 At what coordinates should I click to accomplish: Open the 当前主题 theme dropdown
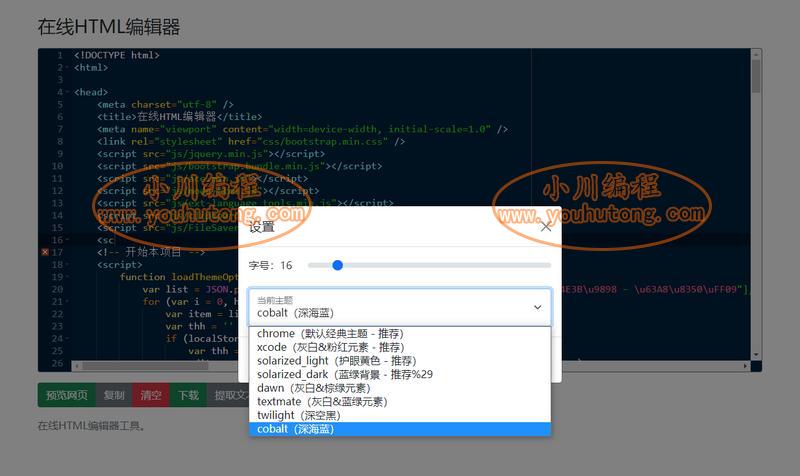(x=399, y=307)
